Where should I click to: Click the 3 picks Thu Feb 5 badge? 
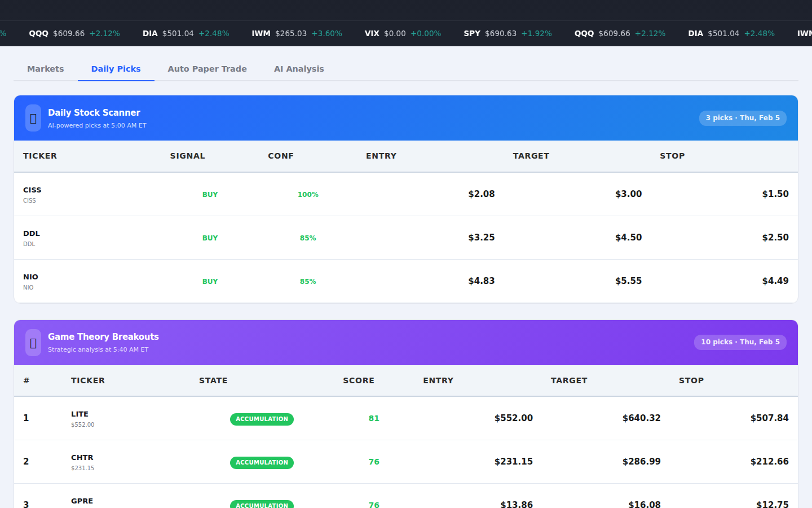tap(743, 118)
